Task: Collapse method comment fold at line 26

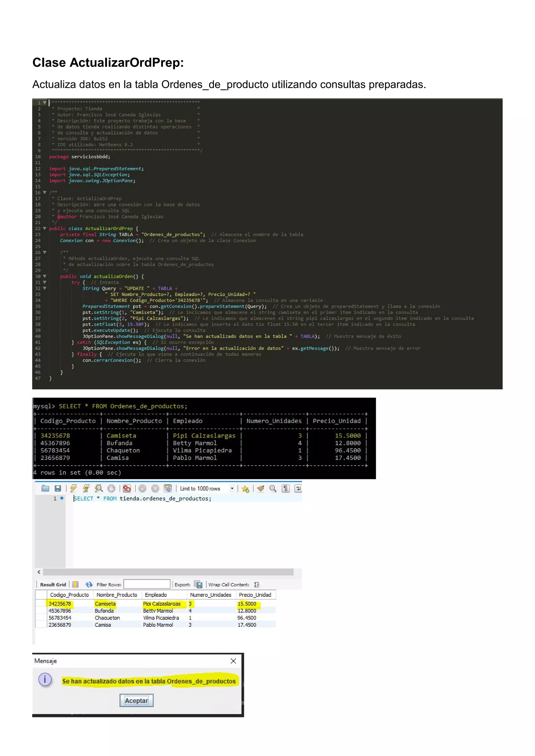Action: click(44, 252)
